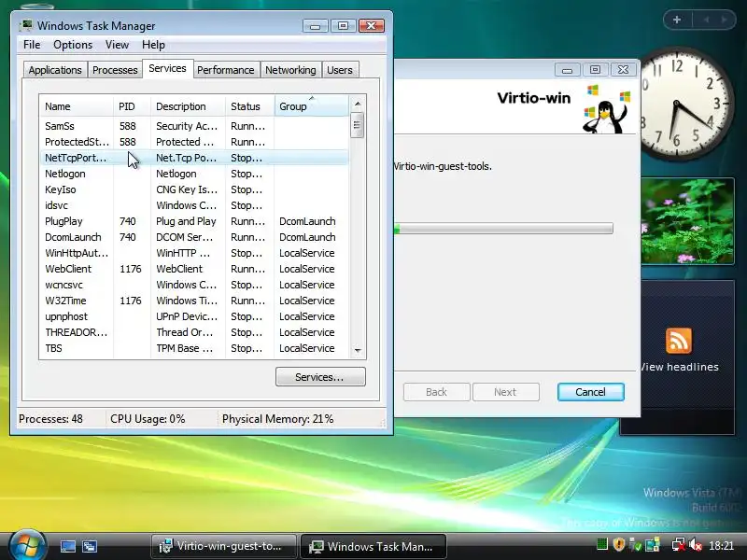Click the Virtio-win-guest-to... taskbar button
747x560 pixels.
(x=224, y=546)
